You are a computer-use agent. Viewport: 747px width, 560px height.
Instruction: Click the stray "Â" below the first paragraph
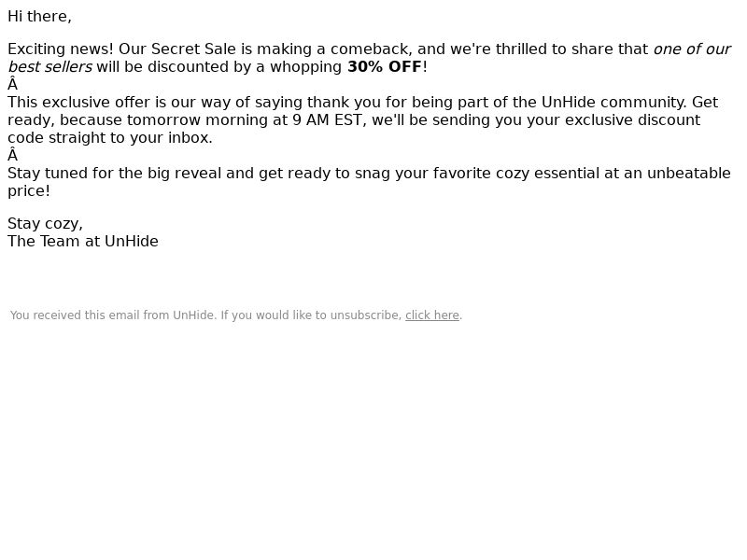[12, 85]
